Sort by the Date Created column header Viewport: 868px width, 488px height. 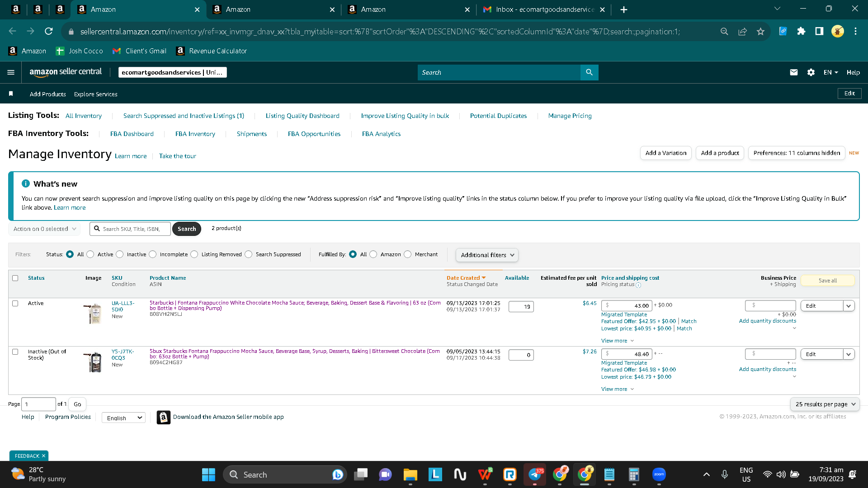[x=466, y=278]
